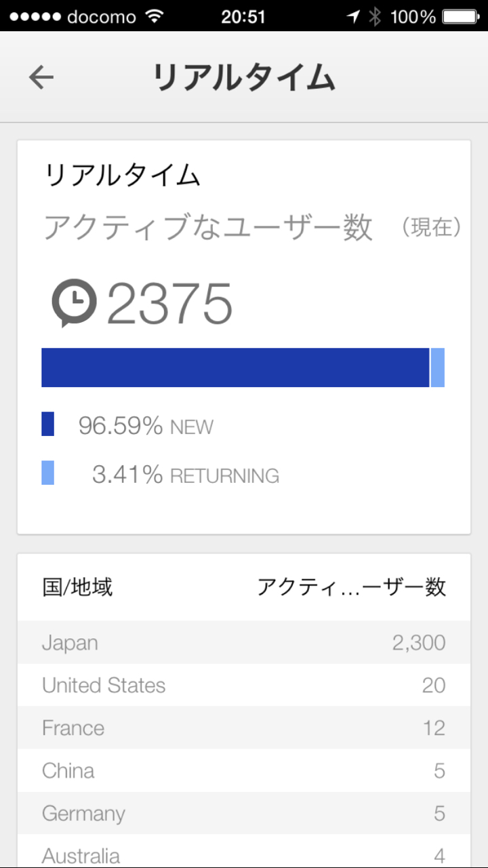Screen dimensions: 488x868
Task: Tap the dark blue NEW legend swatch
Action: pos(48,425)
